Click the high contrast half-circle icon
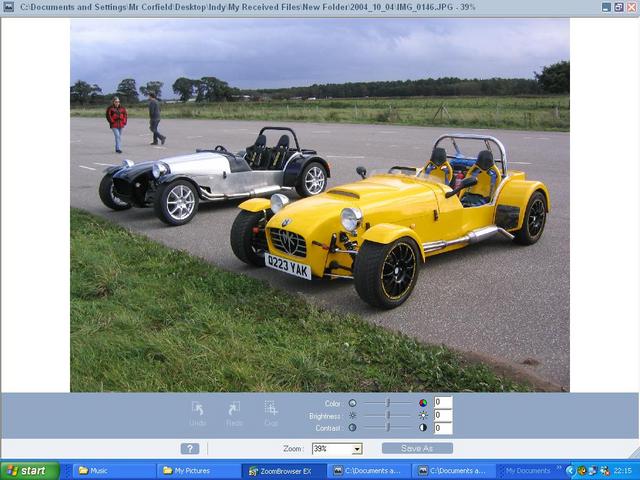This screenshot has width=640, height=480. coord(423,428)
